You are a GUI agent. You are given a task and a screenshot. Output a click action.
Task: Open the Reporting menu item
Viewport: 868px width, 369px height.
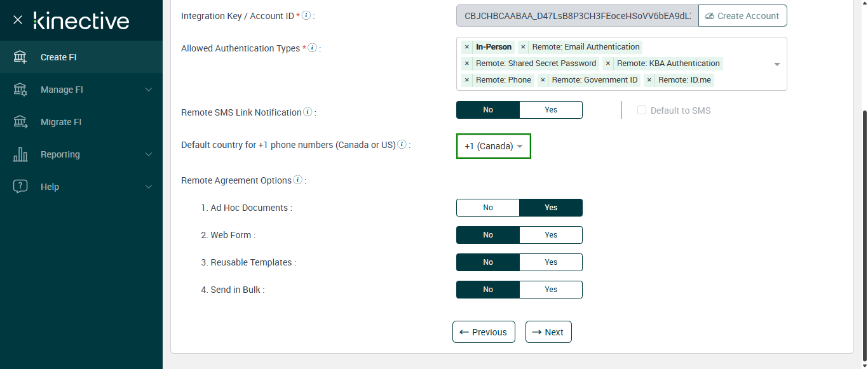60,154
